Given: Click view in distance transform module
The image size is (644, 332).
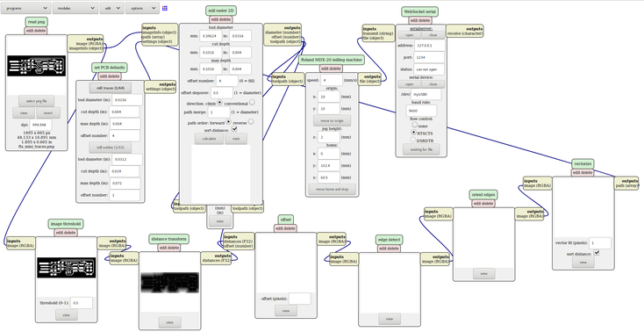Looking at the screenshot, I should coord(169,322).
